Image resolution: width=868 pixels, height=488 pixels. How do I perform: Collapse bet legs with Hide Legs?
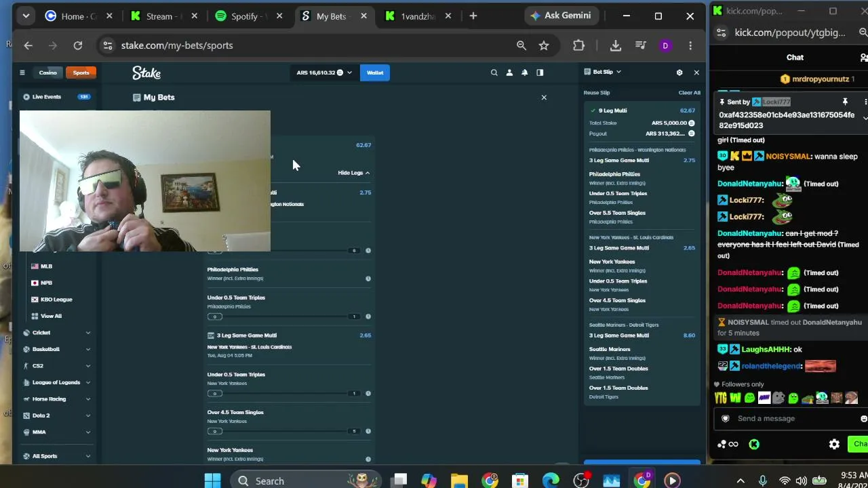tap(354, 173)
